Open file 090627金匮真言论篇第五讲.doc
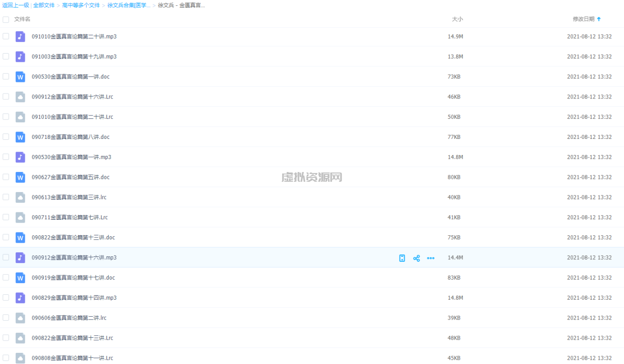 [71, 177]
